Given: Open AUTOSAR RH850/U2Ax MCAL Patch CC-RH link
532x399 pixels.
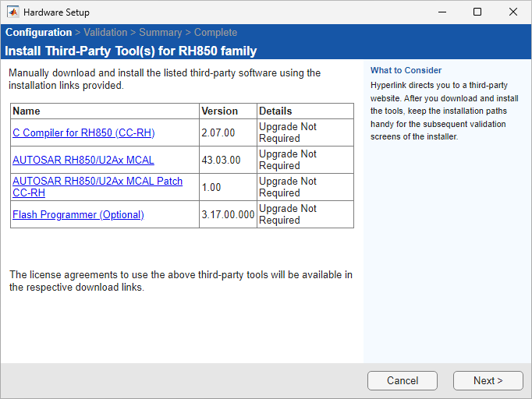Looking at the screenshot, I should click(x=98, y=187).
